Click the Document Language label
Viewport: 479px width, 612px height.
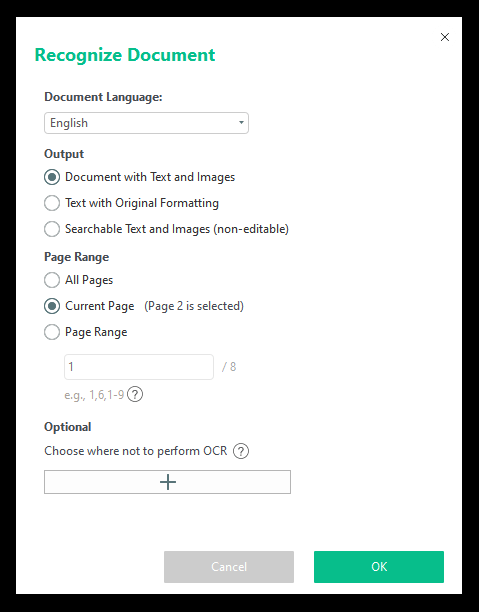(x=103, y=97)
